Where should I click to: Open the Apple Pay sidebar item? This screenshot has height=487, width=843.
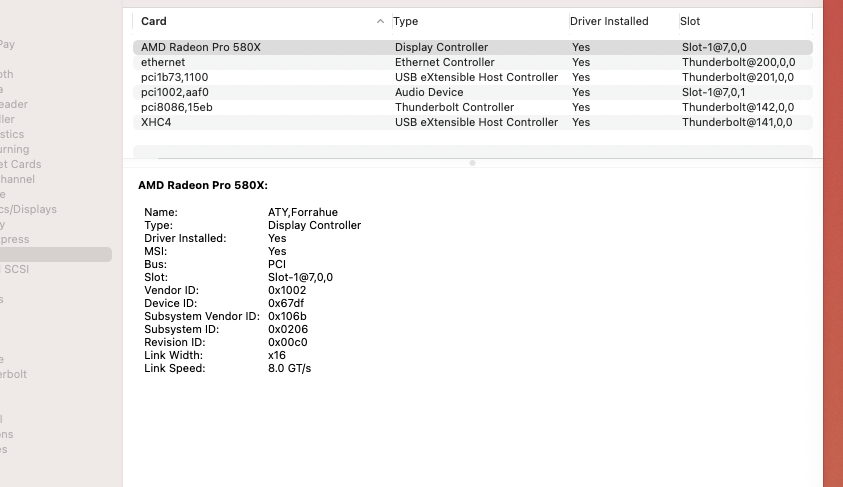tap(8, 45)
